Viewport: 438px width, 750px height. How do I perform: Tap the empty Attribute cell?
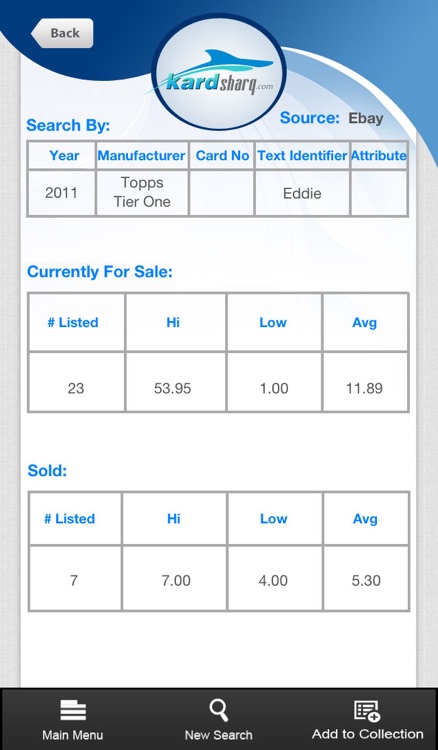coord(379,193)
